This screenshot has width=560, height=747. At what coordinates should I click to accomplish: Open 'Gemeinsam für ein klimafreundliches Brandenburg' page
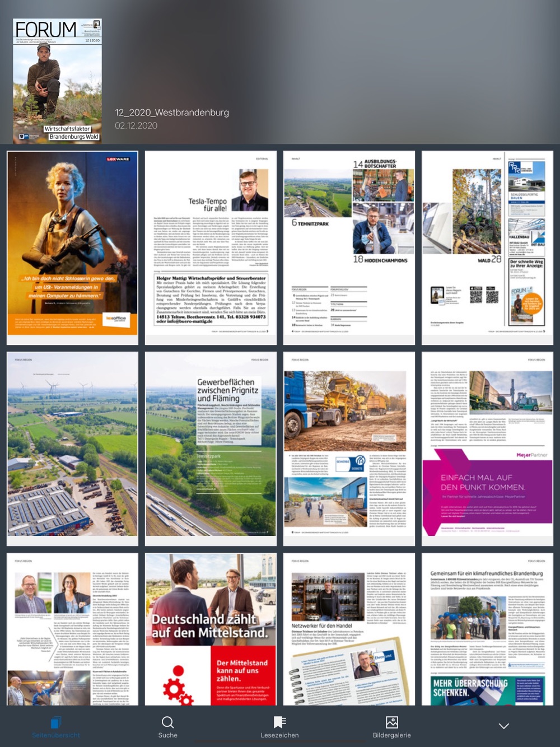pyautogui.click(x=487, y=629)
